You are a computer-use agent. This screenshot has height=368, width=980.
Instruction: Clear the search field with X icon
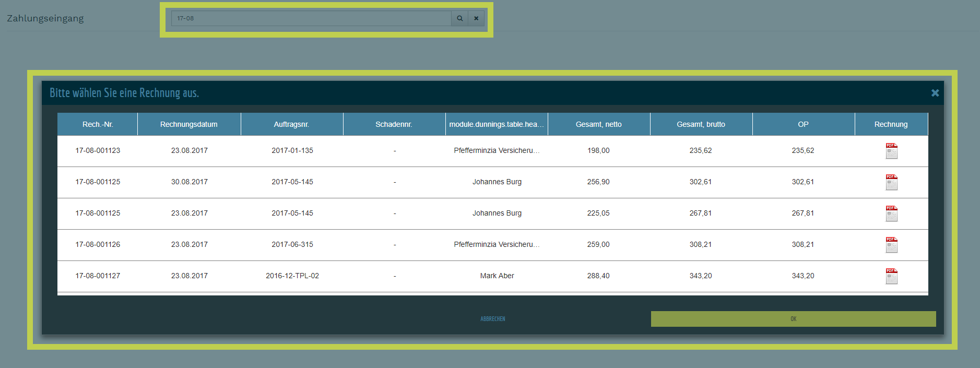(x=476, y=18)
